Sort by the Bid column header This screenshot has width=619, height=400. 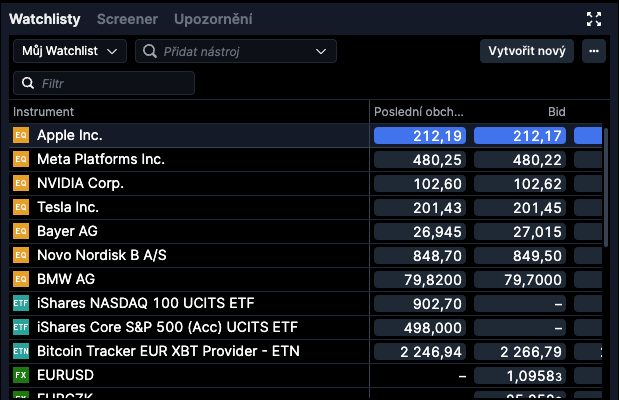(x=556, y=112)
